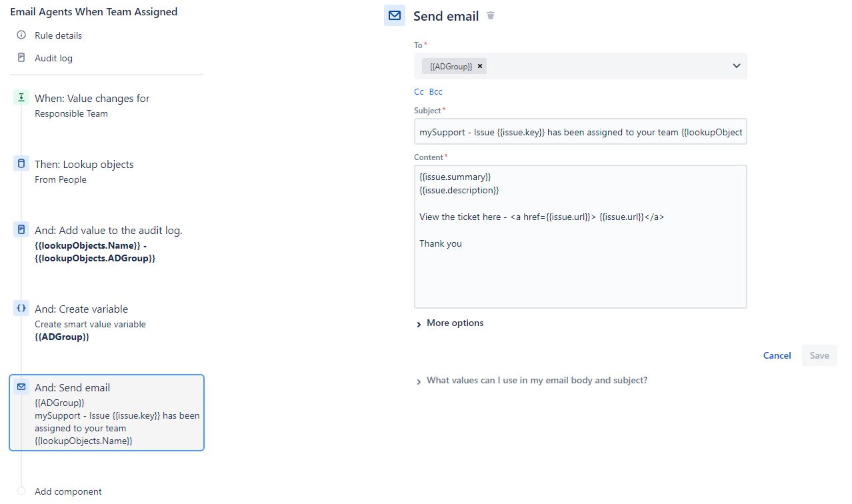The width and height of the screenshot is (852, 504).
Task: Click the envelope icon next to Send email heading
Action: click(x=394, y=15)
